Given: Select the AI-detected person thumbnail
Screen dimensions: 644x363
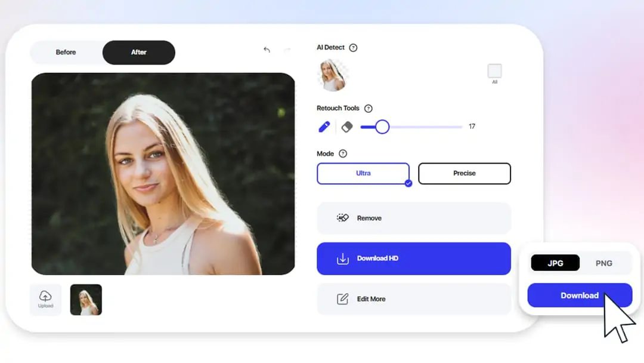Looking at the screenshot, I should click(333, 75).
